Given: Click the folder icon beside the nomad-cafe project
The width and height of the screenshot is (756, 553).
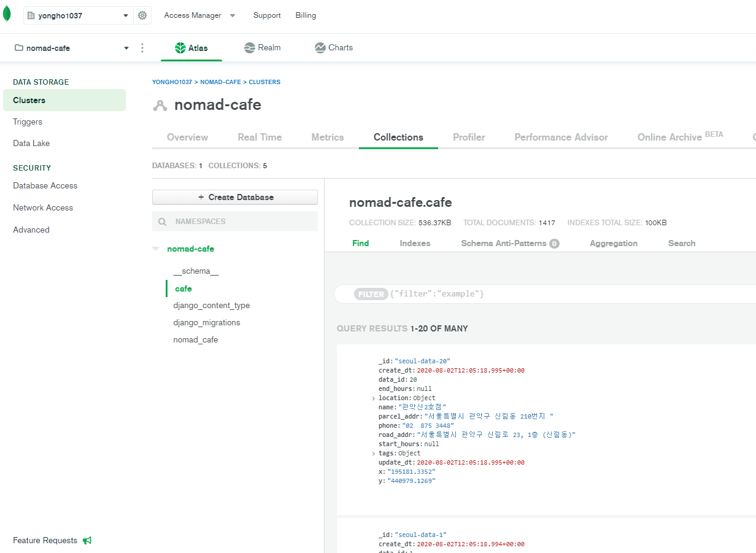Looking at the screenshot, I should (18, 48).
